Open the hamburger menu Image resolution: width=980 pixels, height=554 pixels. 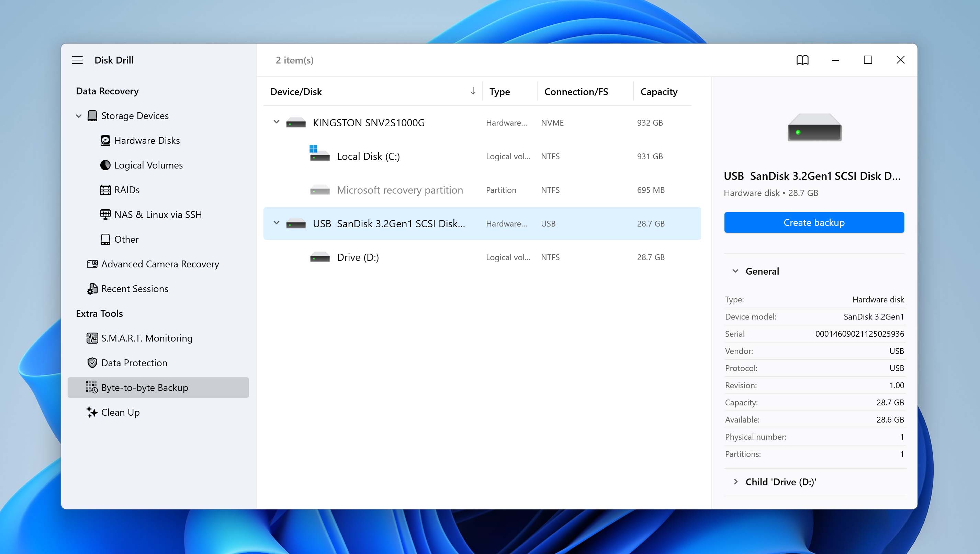[x=77, y=60]
